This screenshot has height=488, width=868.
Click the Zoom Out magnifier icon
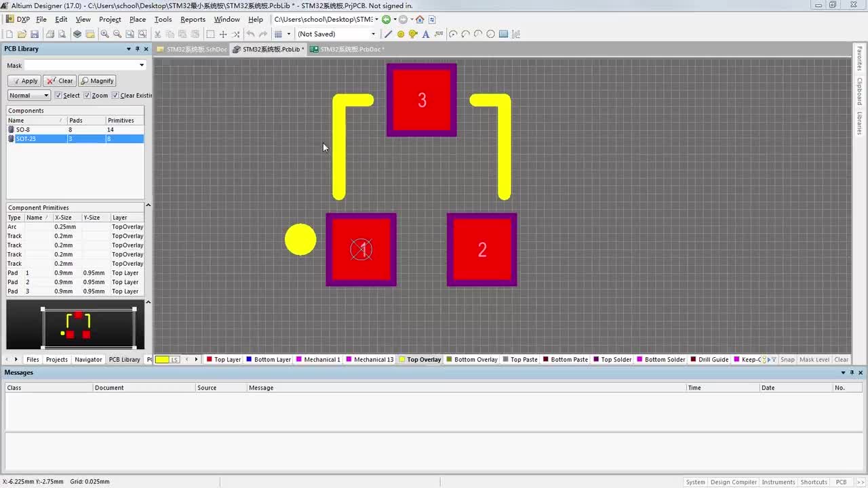(117, 34)
